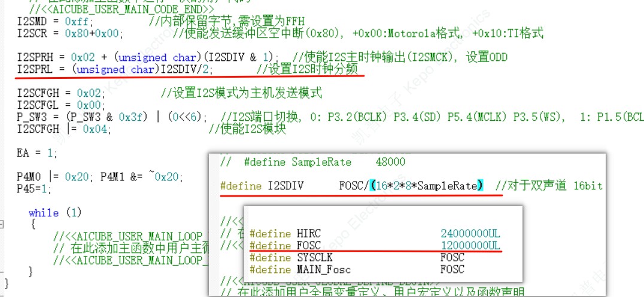This screenshot has width=644, height=297.
Task: Click the 12000000UL value of FOSC
Action: (470, 245)
